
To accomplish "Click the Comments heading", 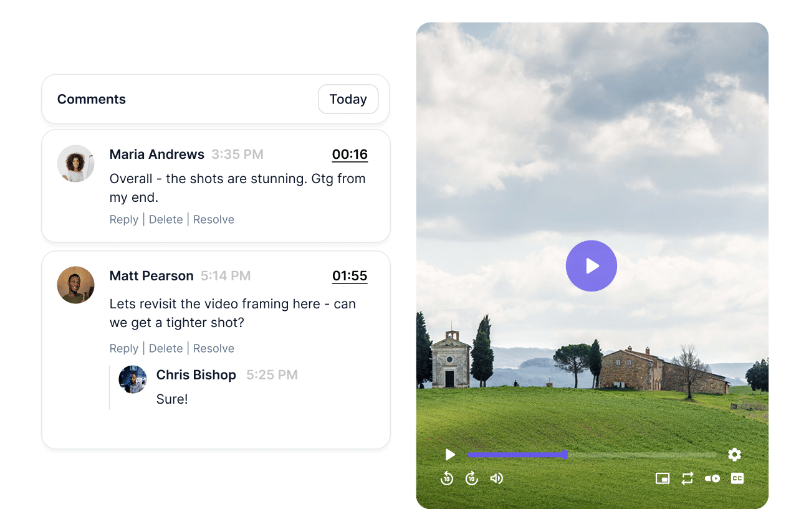I will (92, 99).
